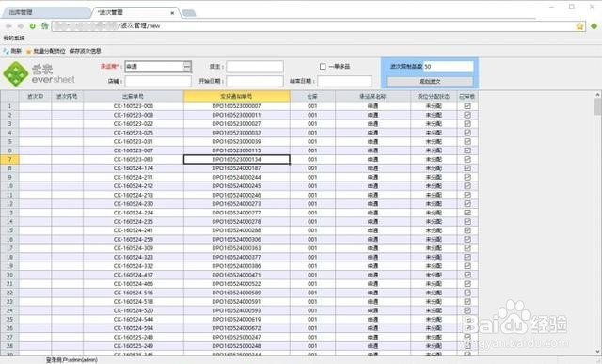Screen dimensions: 602x364
Task: Click the 规划波次 button
Action: click(430, 81)
